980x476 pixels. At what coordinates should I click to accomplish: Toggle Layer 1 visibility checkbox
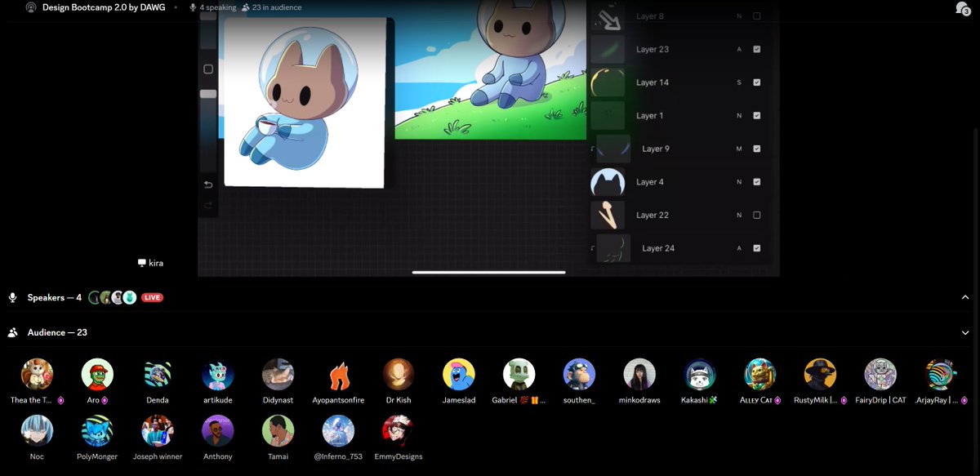[756, 116]
